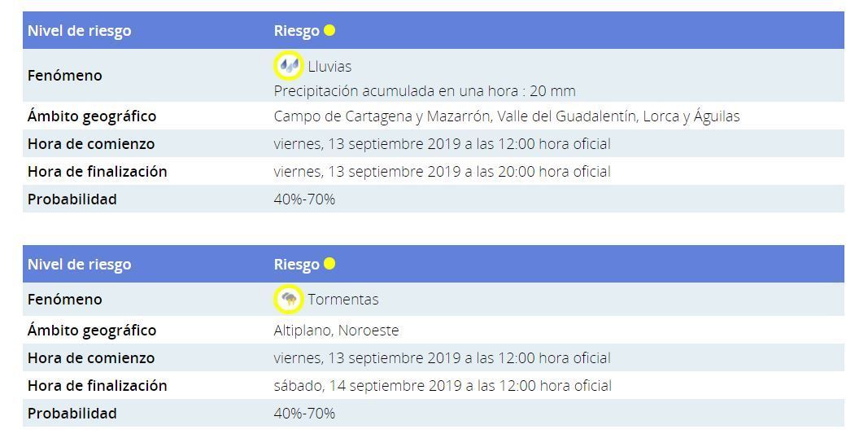
Task: Select the "Tormentas" phenomenon label
Action: pyautogui.click(x=342, y=300)
